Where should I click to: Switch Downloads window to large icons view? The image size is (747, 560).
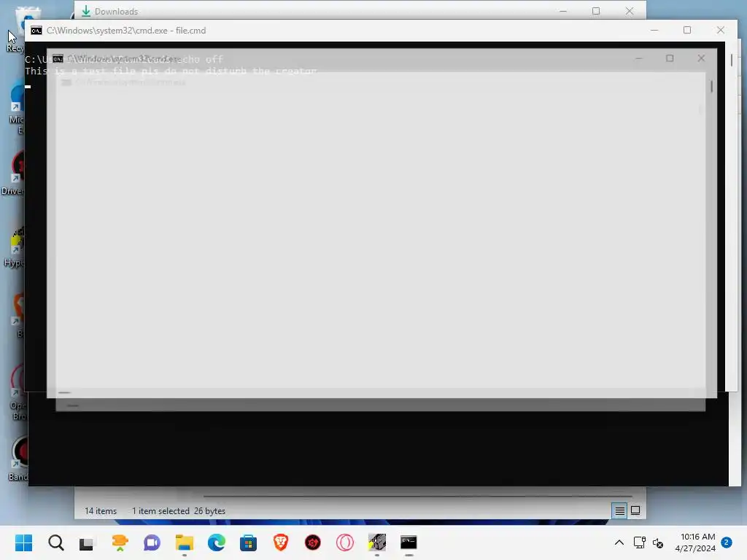635,510
